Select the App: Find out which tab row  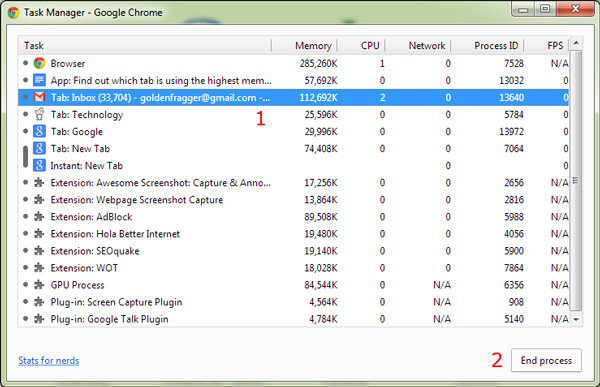[x=293, y=80]
